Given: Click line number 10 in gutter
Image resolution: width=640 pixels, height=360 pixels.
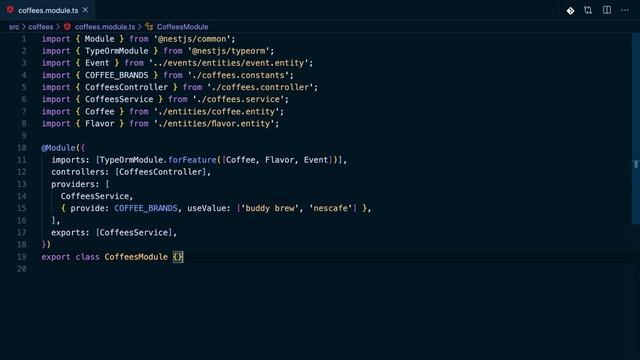Looking at the screenshot, I should click(22, 148).
